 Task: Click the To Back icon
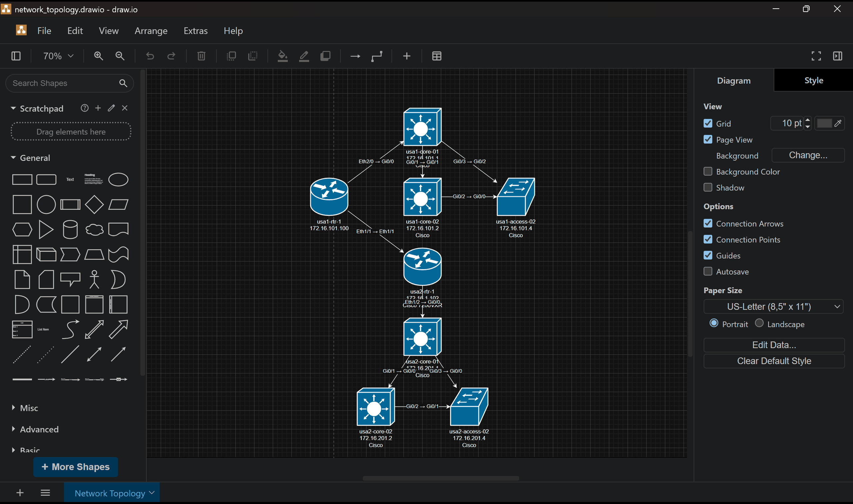[253, 56]
